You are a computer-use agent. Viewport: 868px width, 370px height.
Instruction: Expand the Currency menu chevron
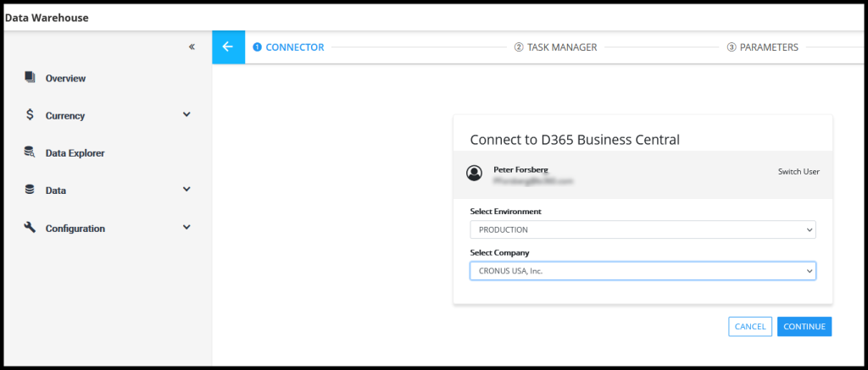click(x=186, y=115)
